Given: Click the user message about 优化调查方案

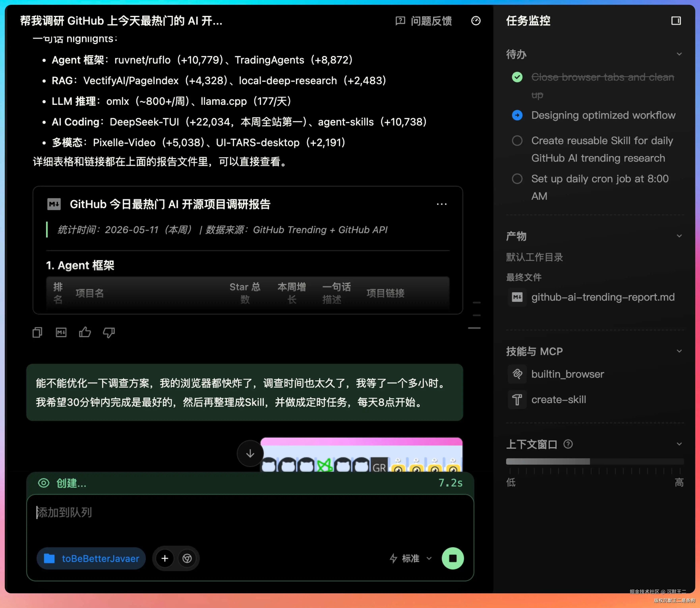Looking at the screenshot, I should tap(245, 393).
